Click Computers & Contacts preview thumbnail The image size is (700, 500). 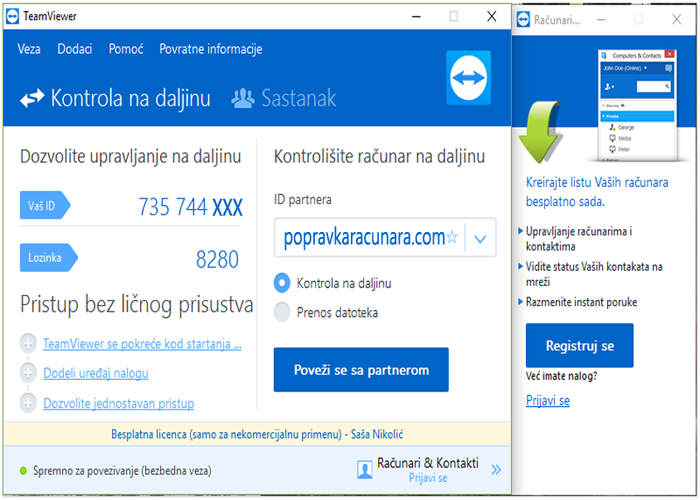click(637, 106)
